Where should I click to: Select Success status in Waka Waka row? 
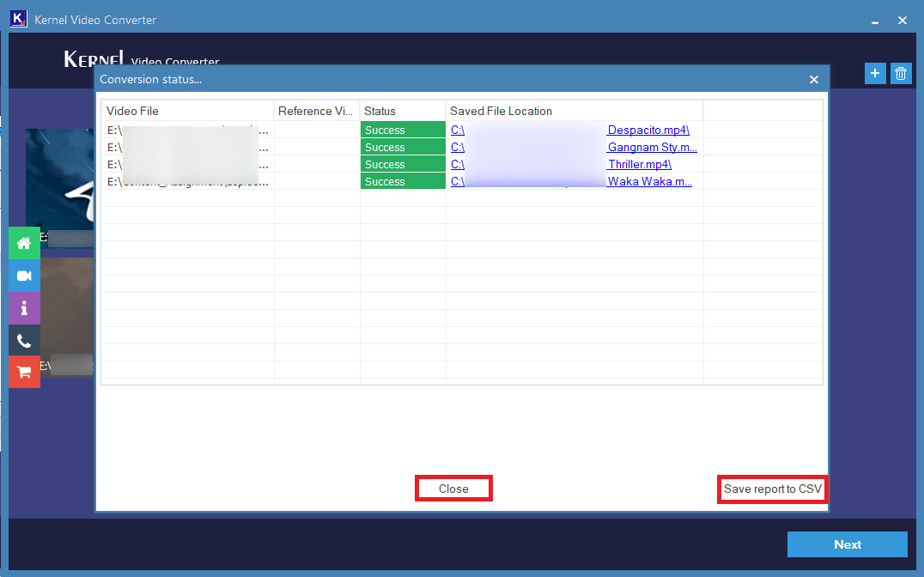403,181
